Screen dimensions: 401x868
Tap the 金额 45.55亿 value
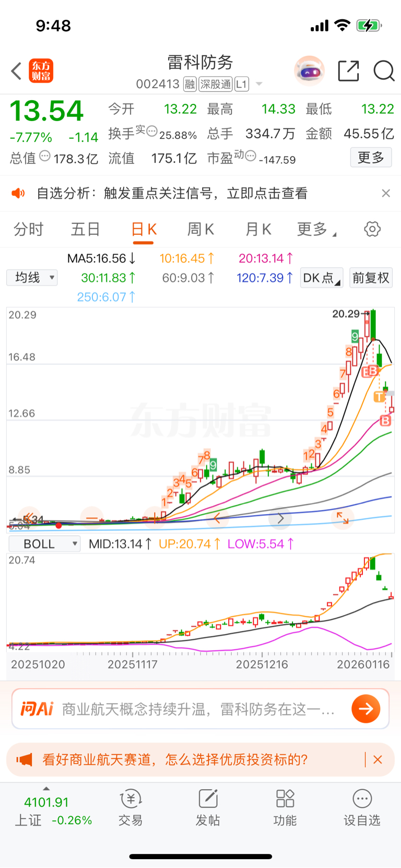369,134
